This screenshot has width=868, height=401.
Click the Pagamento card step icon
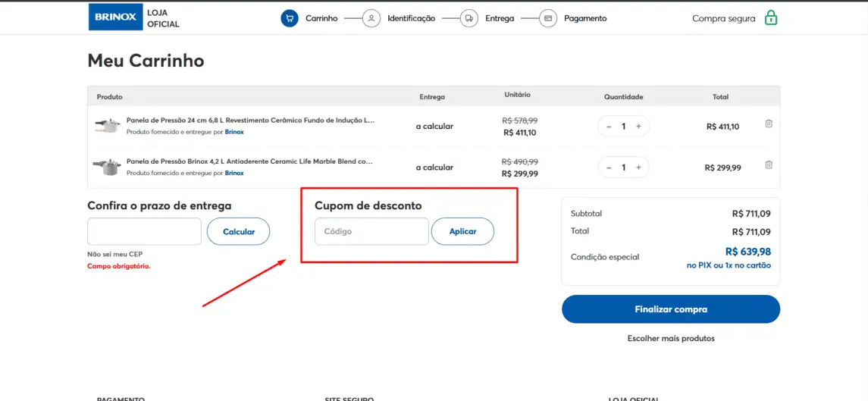click(x=548, y=18)
